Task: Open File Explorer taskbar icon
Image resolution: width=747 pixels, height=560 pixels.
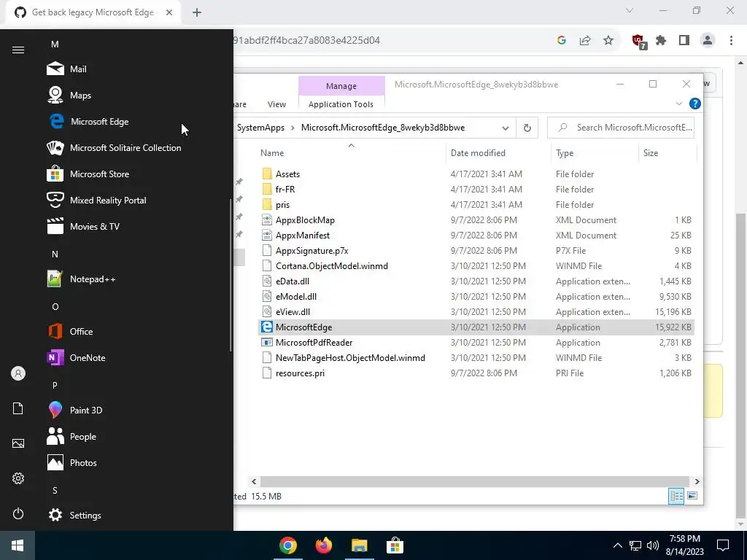Action: (359, 545)
